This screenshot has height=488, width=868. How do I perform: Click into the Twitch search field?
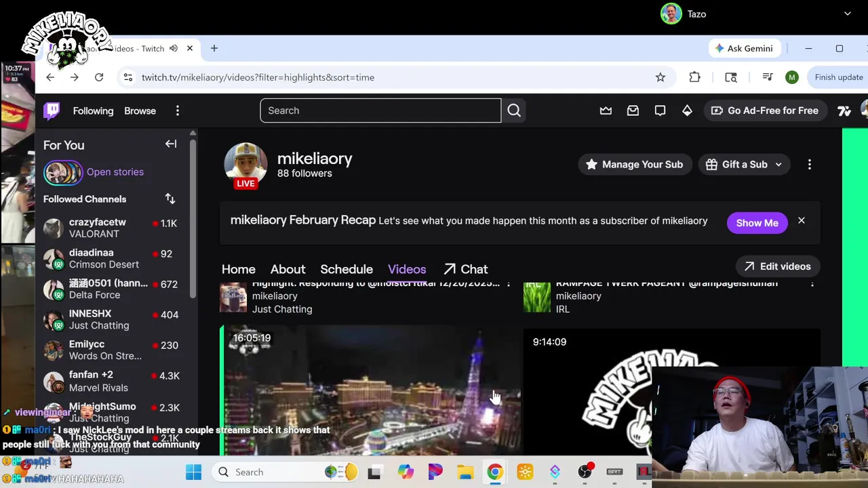click(380, 110)
